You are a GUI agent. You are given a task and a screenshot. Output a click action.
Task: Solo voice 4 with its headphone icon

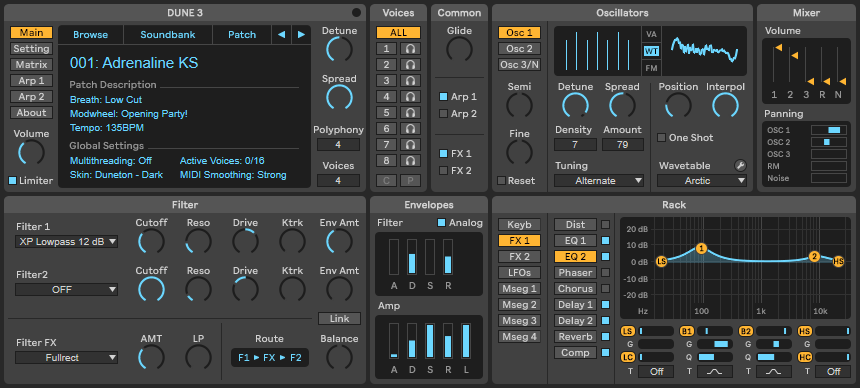click(x=410, y=97)
